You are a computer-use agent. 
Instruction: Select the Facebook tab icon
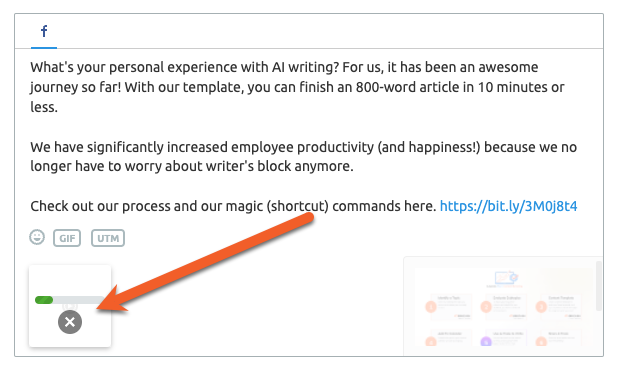(44, 31)
